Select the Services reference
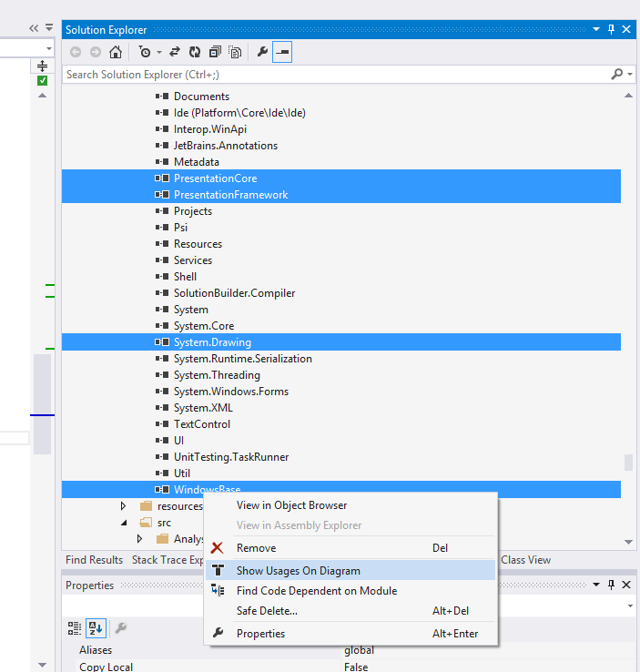Viewport: 640px width, 672px height. [x=193, y=260]
